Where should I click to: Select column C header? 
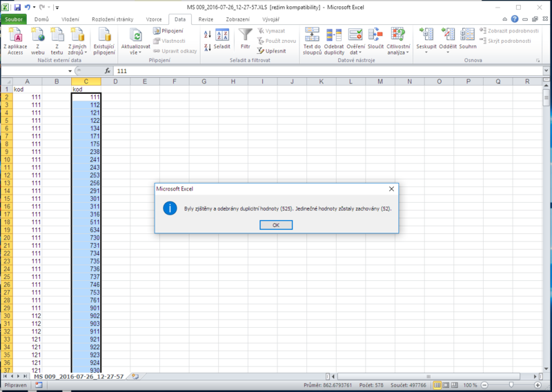[x=86, y=81]
